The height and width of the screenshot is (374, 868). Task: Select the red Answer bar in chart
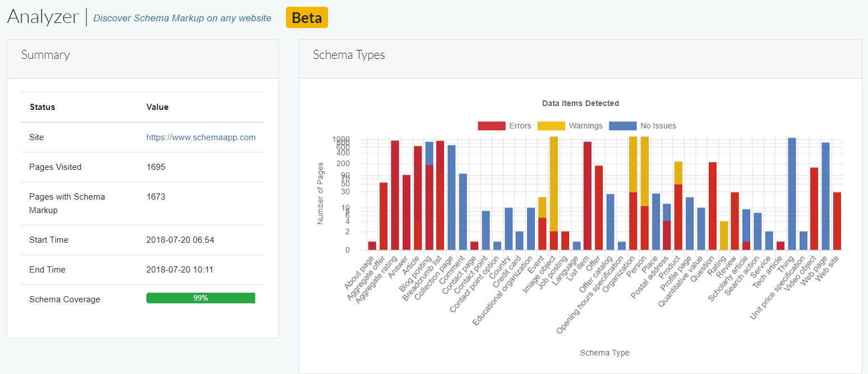407,213
